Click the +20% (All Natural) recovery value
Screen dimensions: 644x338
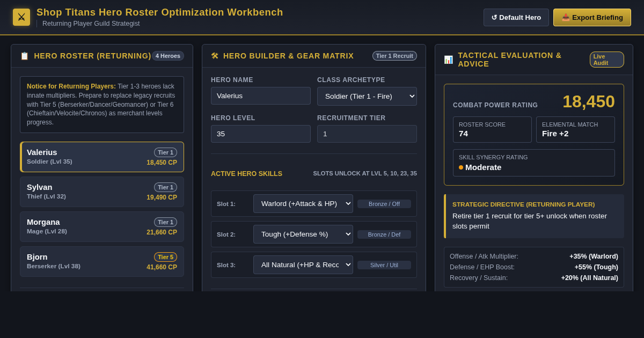point(589,278)
